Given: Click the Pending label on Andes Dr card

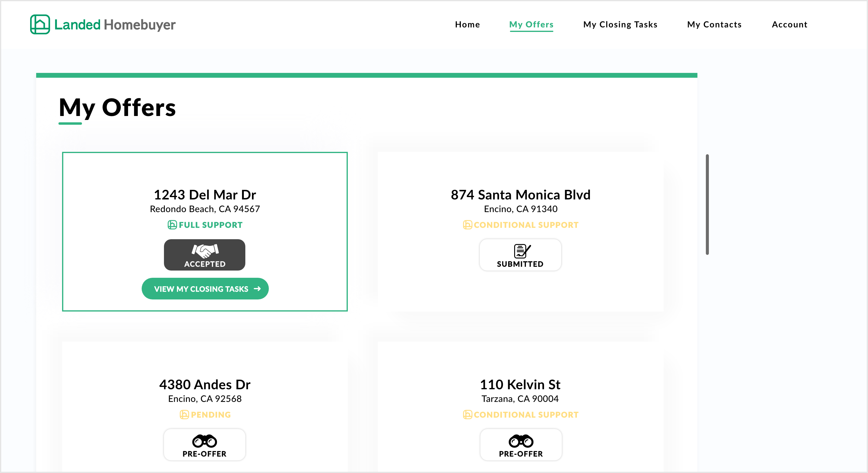Looking at the screenshot, I should pos(211,414).
